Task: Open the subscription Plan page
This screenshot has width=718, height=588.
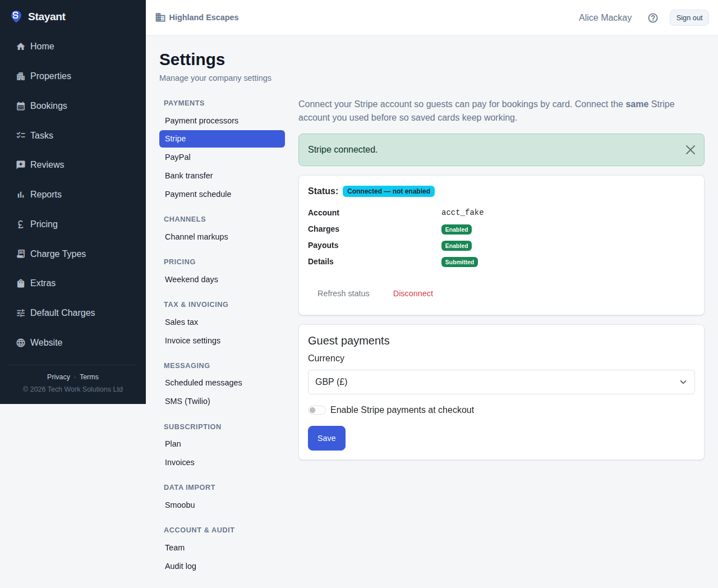Action: [x=222, y=444]
